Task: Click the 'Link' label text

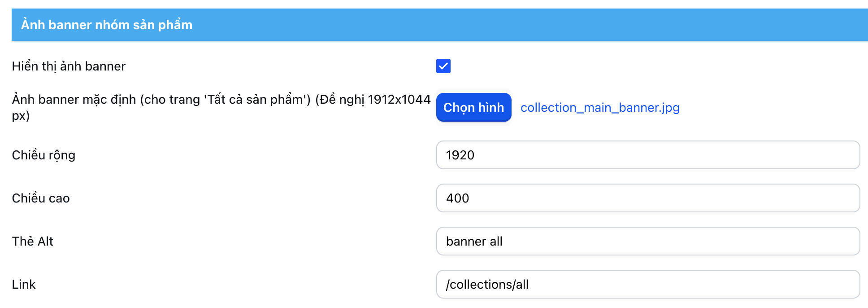Action: click(24, 285)
